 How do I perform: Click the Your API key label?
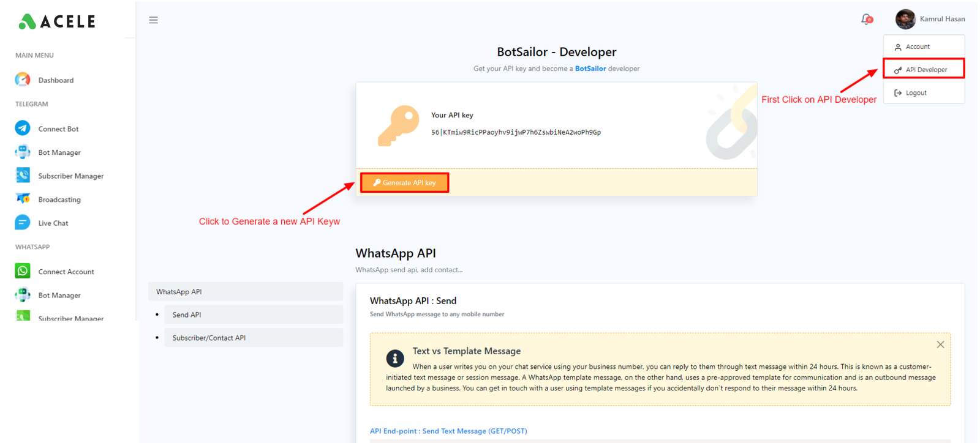coord(452,115)
